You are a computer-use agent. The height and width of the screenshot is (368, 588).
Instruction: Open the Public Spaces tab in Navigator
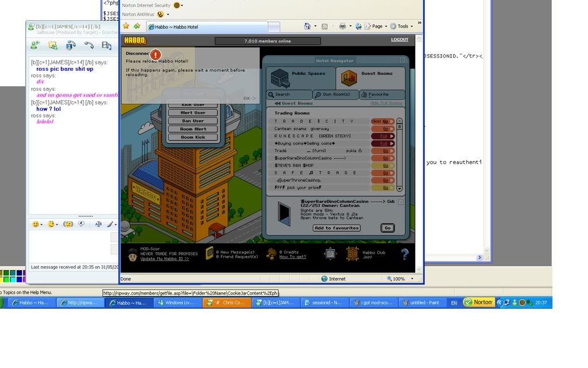pyautogui.click(x=298, y=77)
